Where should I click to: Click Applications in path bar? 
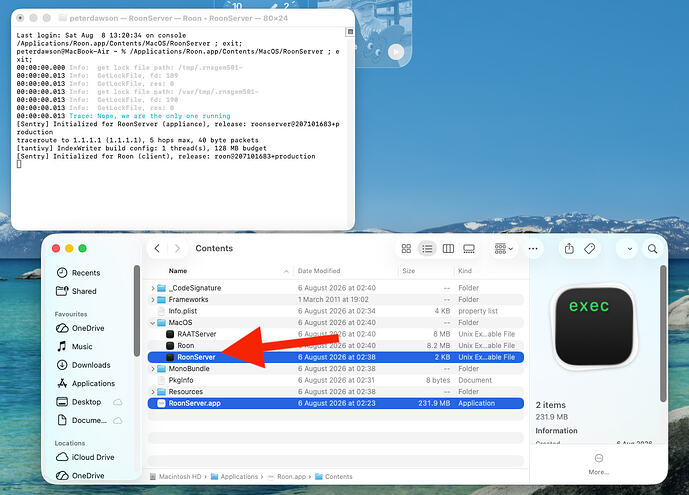pos(235,477)
